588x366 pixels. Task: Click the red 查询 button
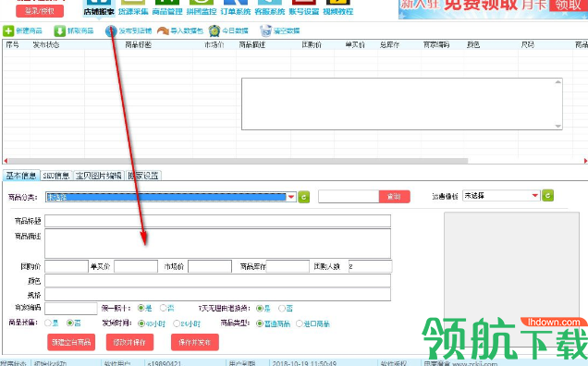pyautogui.click(x=394, y=197)
